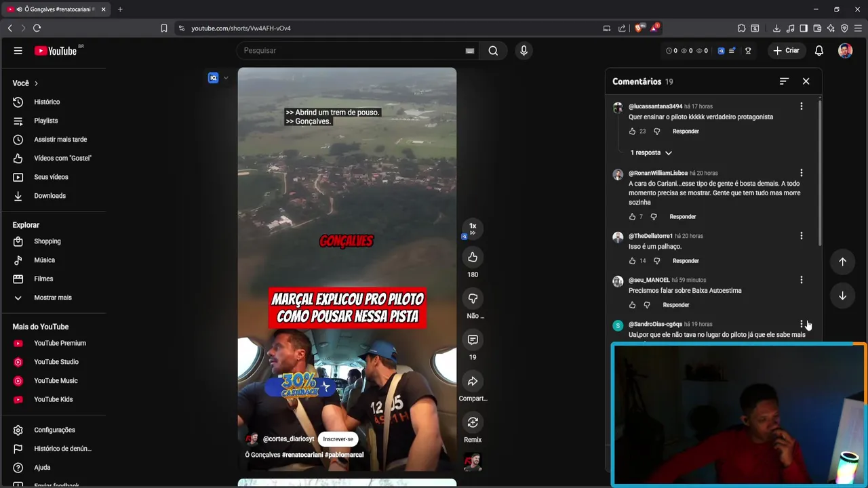Open the @cortes_diariosyt channel link
Viewport: 868px width, 488px height.
(288, 439)
